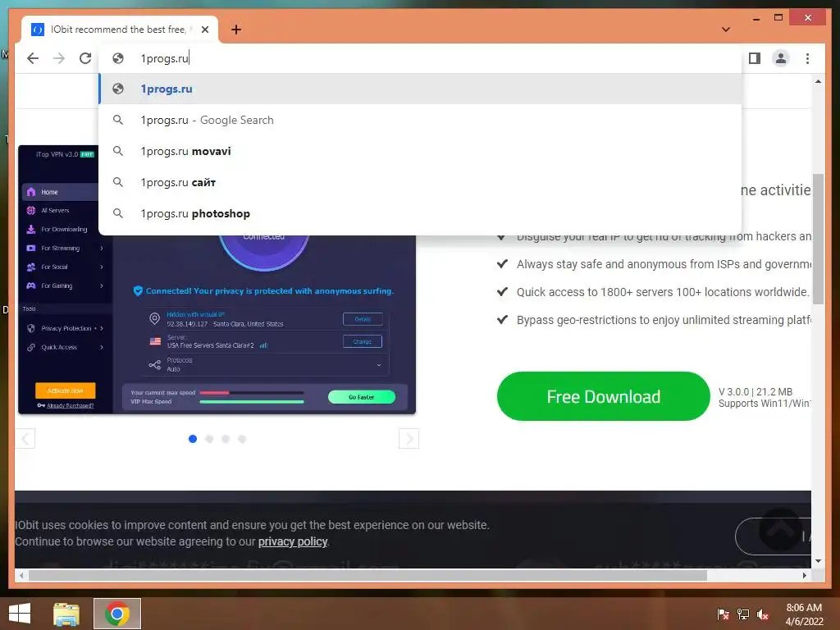The height and width of the screenshot is (630, 840).
Task: Open the network tray icon
Action: [x=743, y=614]
